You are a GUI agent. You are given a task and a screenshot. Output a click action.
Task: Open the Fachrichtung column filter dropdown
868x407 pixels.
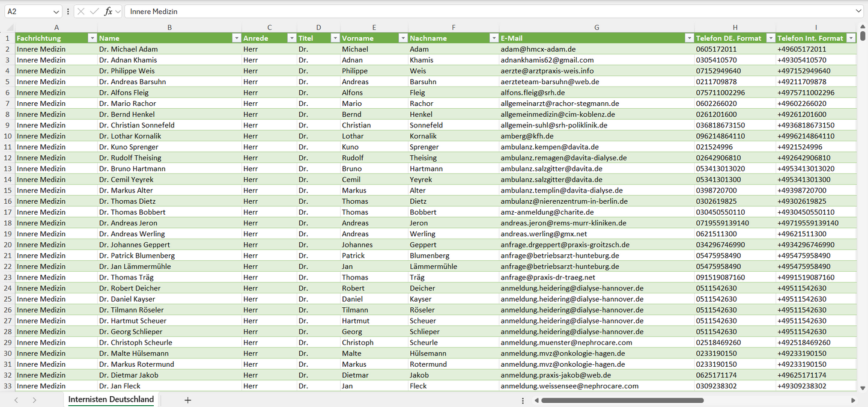[92, 38]
